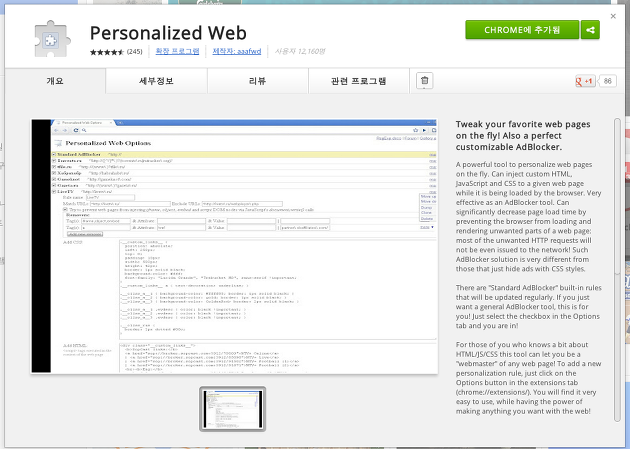Click the star rating with 245 reviews

[116, 52]
